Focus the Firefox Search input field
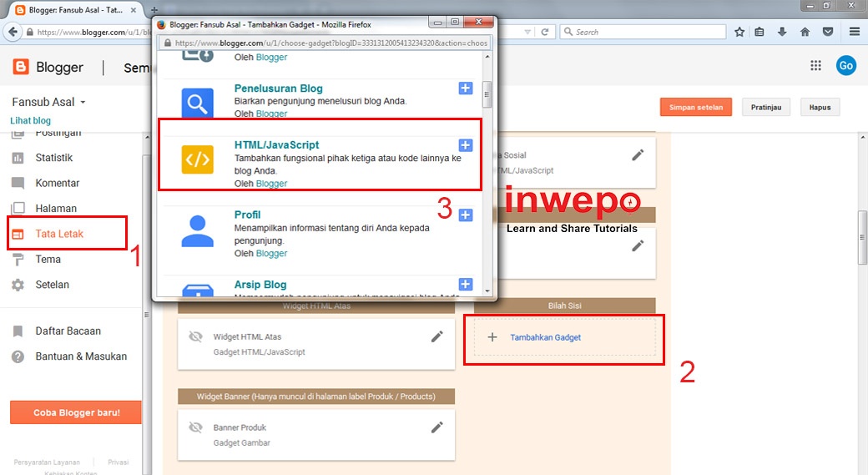Viewport: 868px width, 475px height. point(643,32)
